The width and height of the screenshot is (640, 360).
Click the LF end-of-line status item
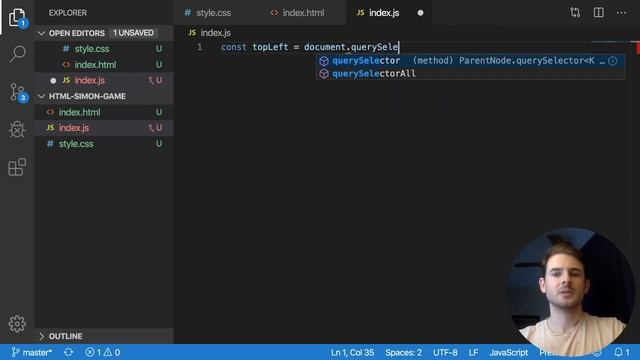tap(473, 352)
